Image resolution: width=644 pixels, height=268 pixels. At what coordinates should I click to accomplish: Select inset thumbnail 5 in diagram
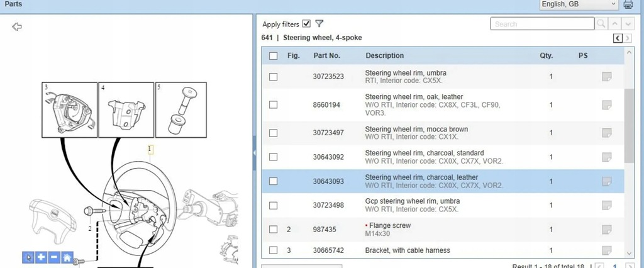pos(180,109)
